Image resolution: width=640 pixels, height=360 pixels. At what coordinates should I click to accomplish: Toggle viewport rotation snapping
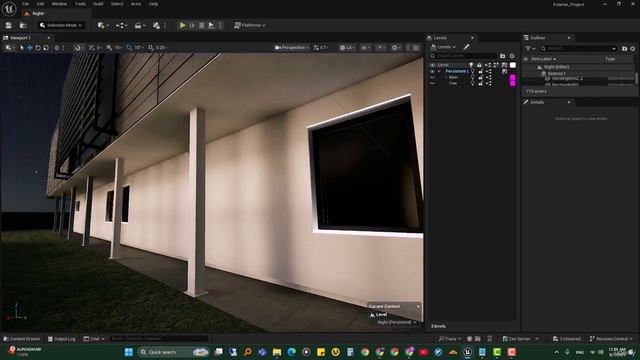click(129, 48)
